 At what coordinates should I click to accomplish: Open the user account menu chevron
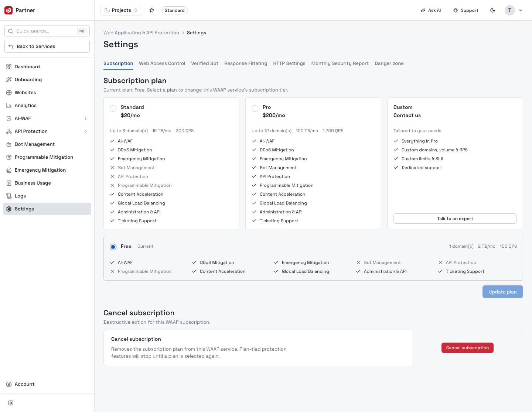(521, 10)
